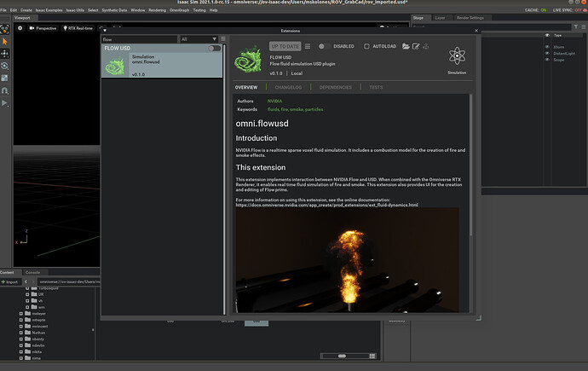Open the All category filter dropdown

(x=199, y=39)
